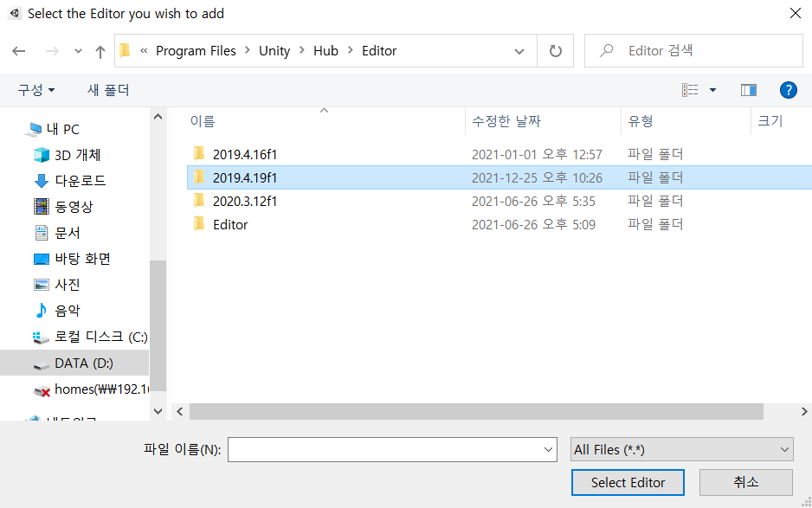Open the 구성 organize menu
This screenshot has width=812, height=508.
(35, 90)
